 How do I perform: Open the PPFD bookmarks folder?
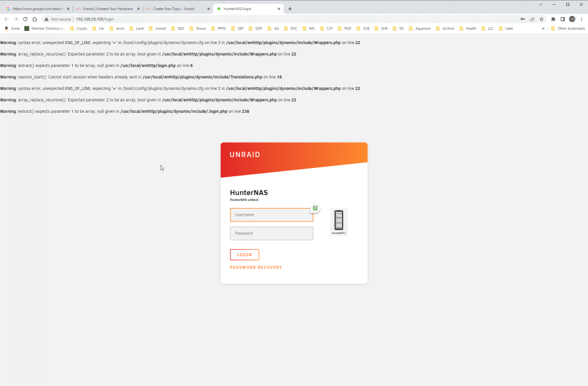[219, 28]
